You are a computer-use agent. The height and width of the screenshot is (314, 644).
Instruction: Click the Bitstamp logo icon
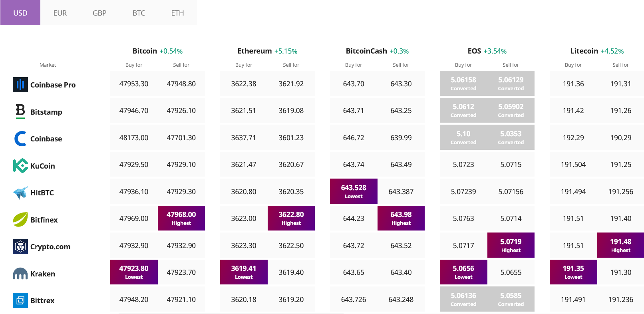pyautogui.click(x=20, y=111)
